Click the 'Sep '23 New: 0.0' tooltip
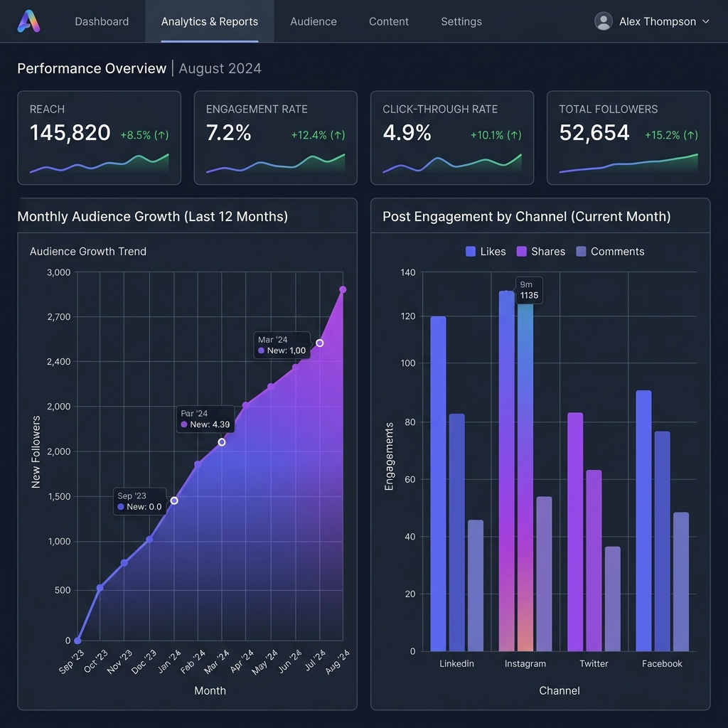Image resolution: width=728 pixels, height=728 pixels. [140, 501]
